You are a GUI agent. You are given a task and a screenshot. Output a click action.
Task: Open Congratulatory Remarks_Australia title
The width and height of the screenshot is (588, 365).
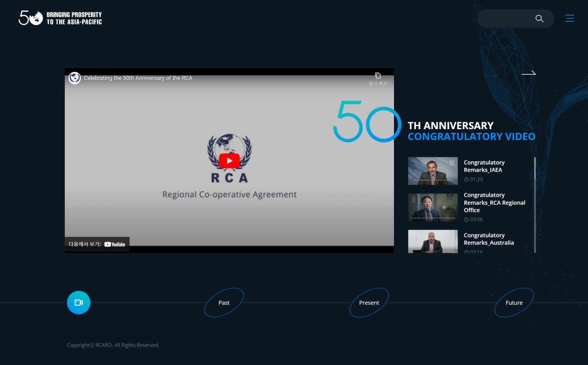(489, 239)
